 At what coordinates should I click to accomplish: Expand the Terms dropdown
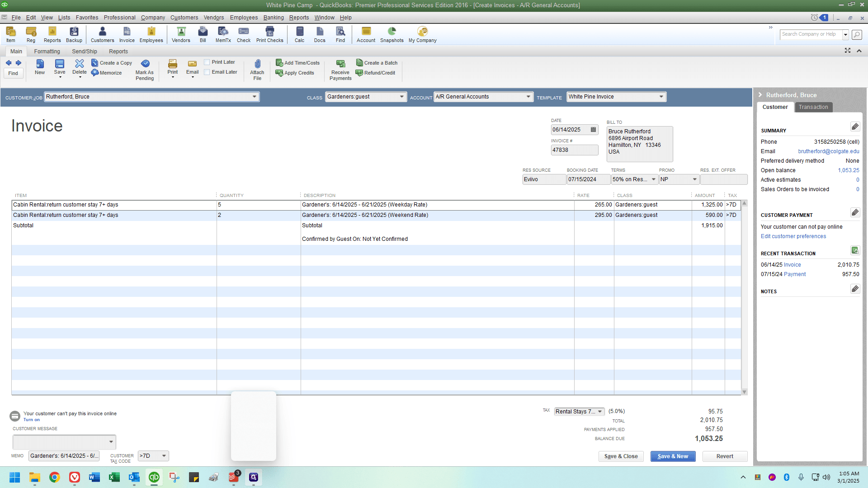(x=654, y=179)
